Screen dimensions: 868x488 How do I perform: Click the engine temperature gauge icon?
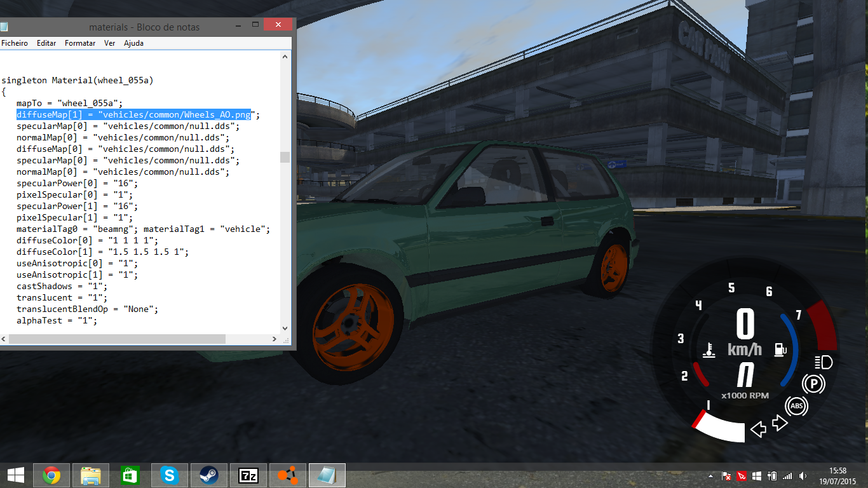pyautogui.click(x=709, y=349)
